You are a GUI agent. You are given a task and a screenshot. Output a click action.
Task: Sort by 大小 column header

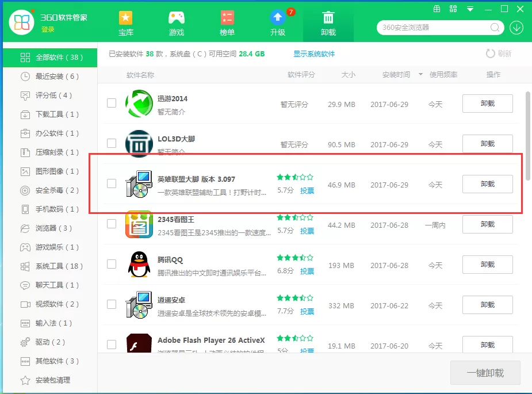[x=349, y=75]
